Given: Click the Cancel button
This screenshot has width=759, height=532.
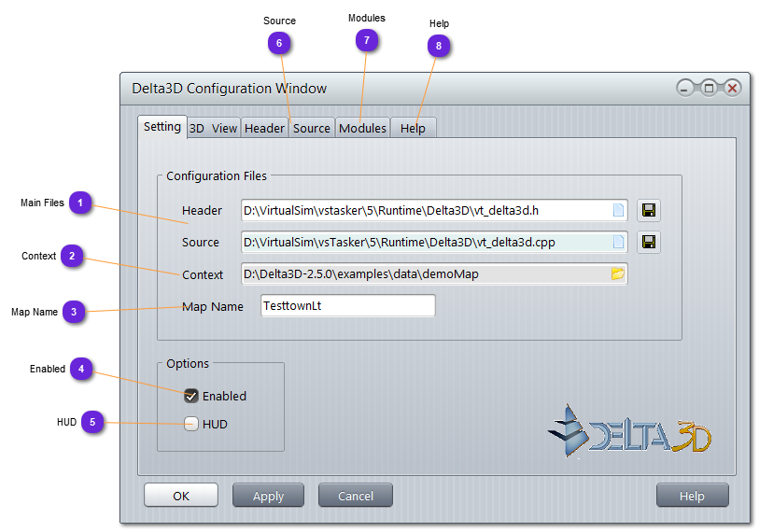Looking at the screenshot, I should (355, 496).
